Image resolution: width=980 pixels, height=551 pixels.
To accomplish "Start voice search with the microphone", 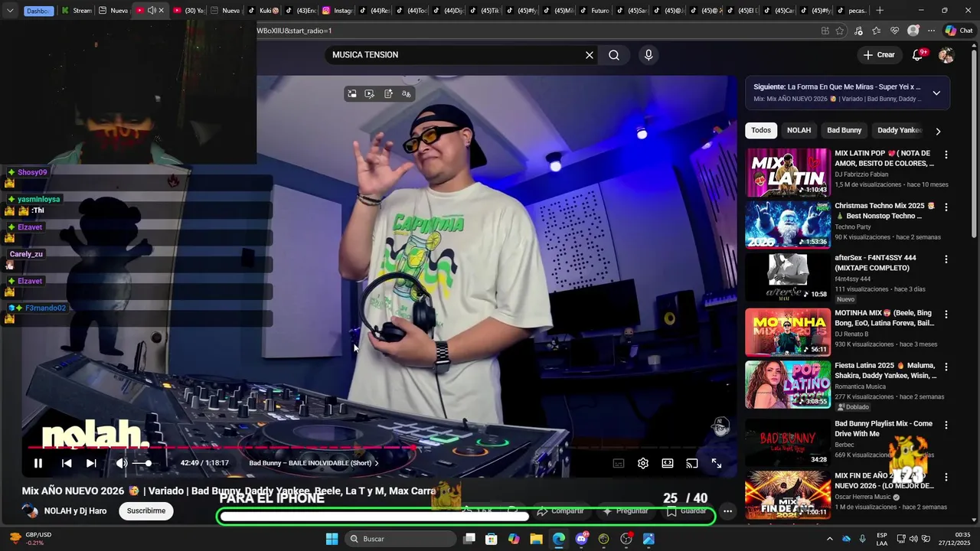I will (648, 55).
